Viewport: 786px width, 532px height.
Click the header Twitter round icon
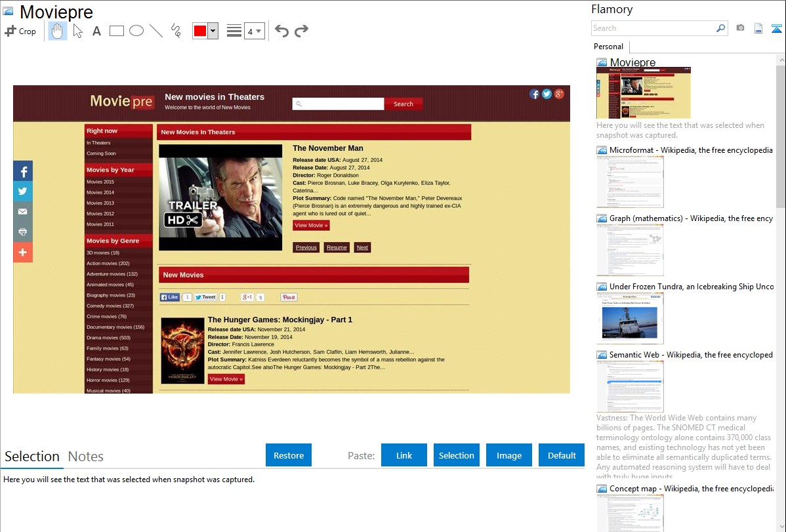547,94
